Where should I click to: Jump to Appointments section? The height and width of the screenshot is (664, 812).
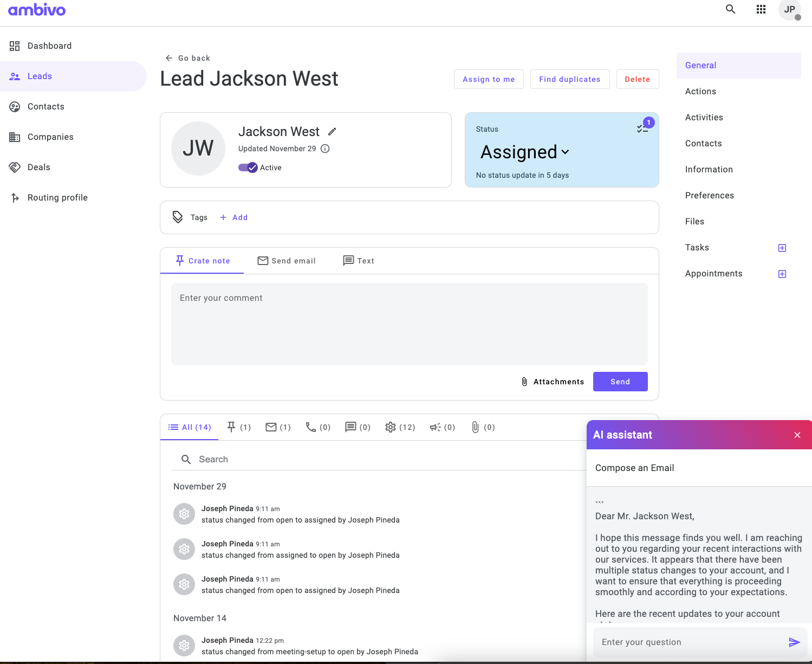(714, 274)
